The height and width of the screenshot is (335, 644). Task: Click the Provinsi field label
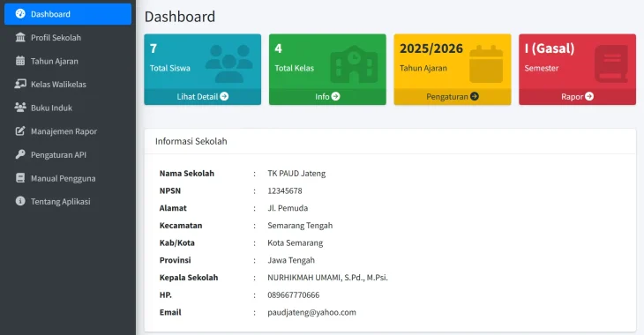pos(175,260)
